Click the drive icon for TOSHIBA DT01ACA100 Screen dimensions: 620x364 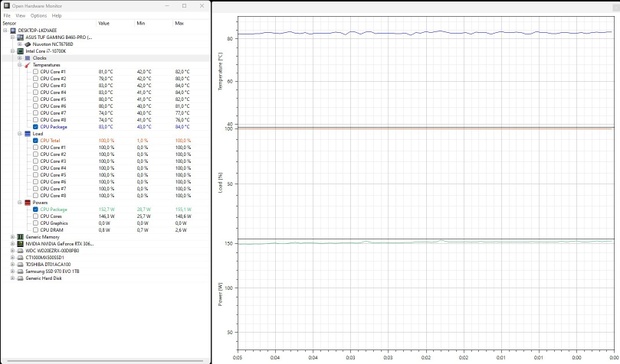pos(20,264)
